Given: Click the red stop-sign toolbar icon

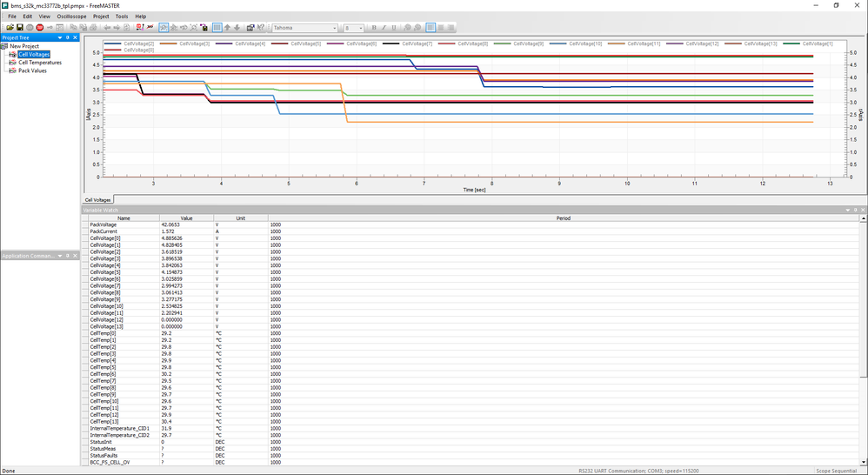Looking at the screenshot, I should tap(139, 27).
